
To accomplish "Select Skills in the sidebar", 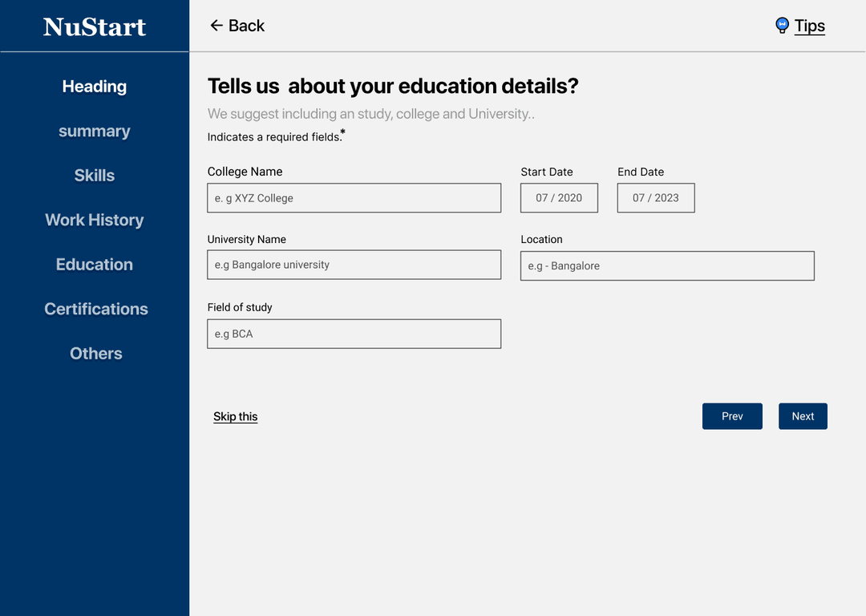I will 95,176.
